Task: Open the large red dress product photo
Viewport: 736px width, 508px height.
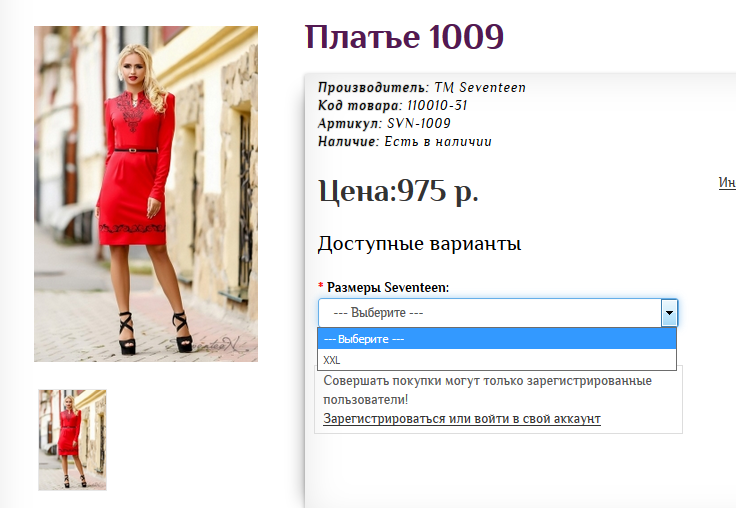Action: [146, 193]
